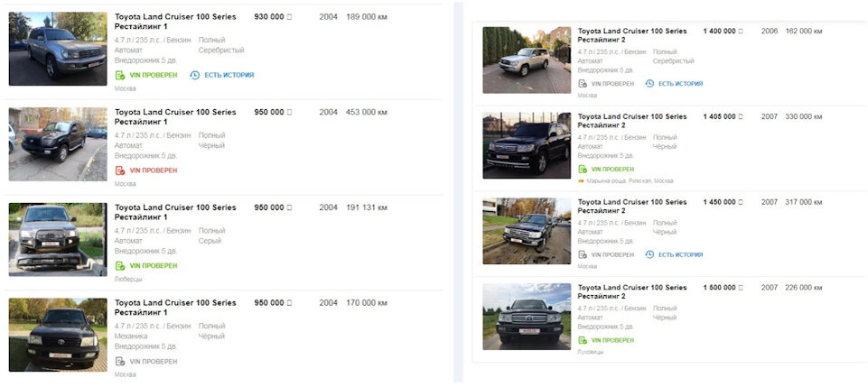Open grey Land Cruiser photo from Люберцы
The height and width of the screenshot is (387, 868).
(58, 239)
